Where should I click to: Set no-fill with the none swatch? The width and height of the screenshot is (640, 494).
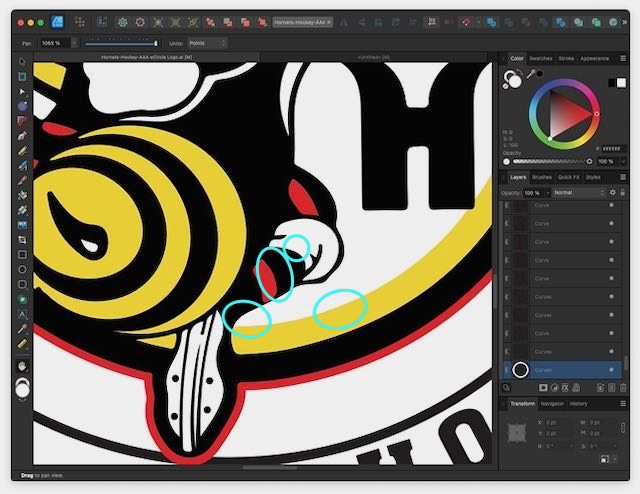click(x=506, y=86)
